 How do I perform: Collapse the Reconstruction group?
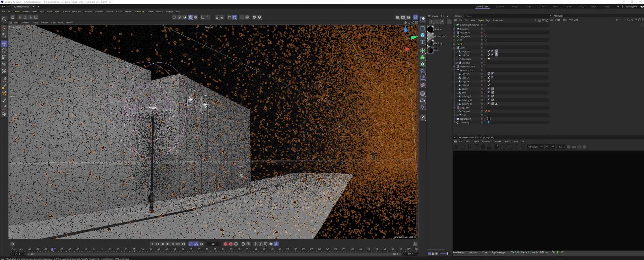point(454,70)
